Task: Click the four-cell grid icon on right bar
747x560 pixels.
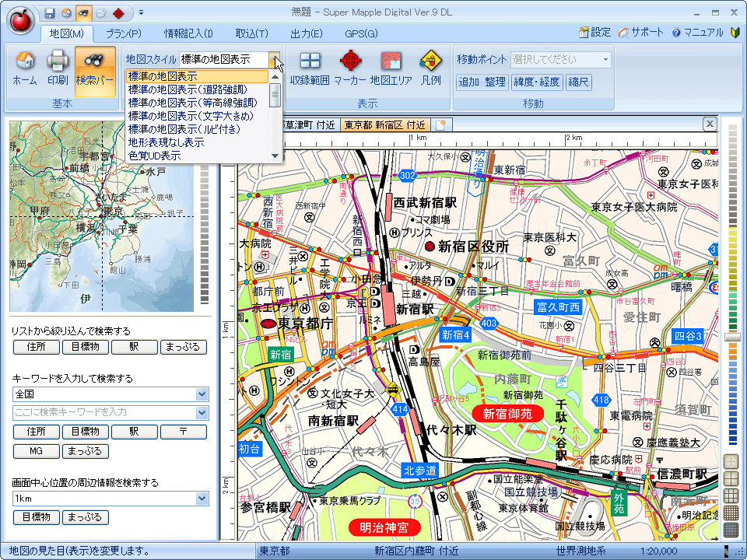Action: tap(731, 478)
